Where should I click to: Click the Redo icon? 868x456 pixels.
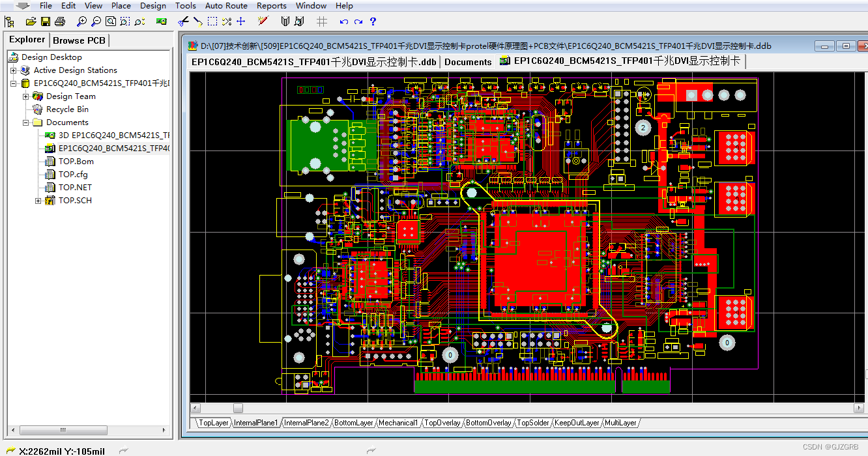pyautogui.click(x=358, y=21)
